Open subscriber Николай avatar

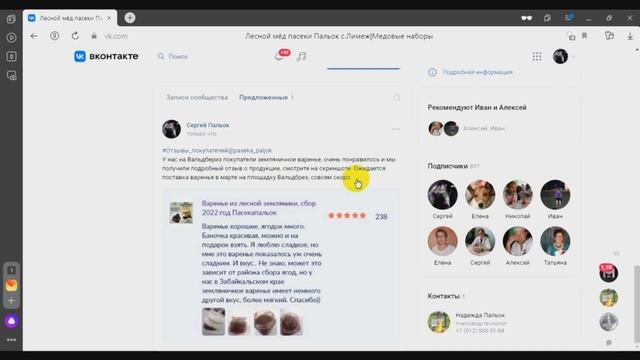[518, 195]
